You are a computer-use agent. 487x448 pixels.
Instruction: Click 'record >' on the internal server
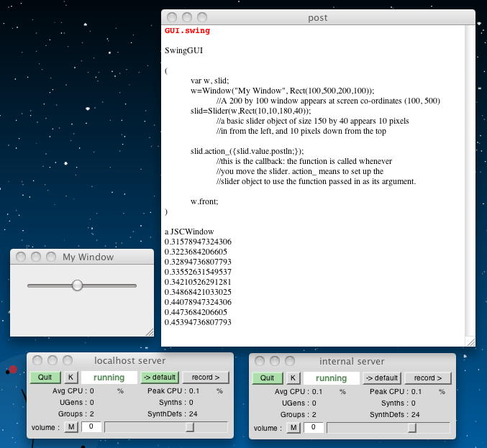pyautogui.click(x=427, y=378)
